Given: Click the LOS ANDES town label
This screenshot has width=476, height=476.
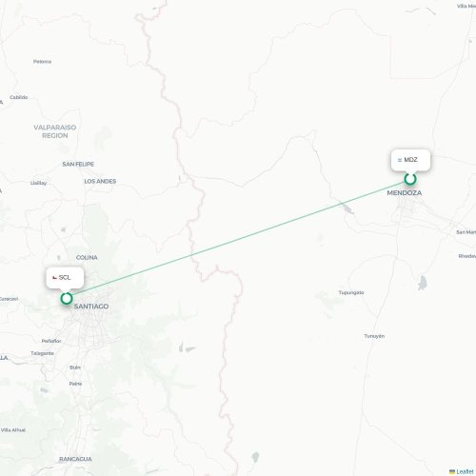Looking at the screenshot, I should pos(100,181).
